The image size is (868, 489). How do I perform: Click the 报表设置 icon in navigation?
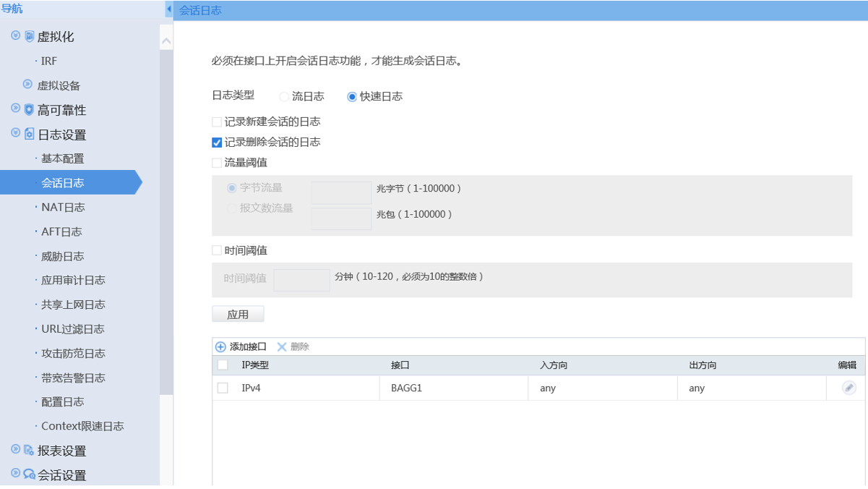click(x=29, y=451)
